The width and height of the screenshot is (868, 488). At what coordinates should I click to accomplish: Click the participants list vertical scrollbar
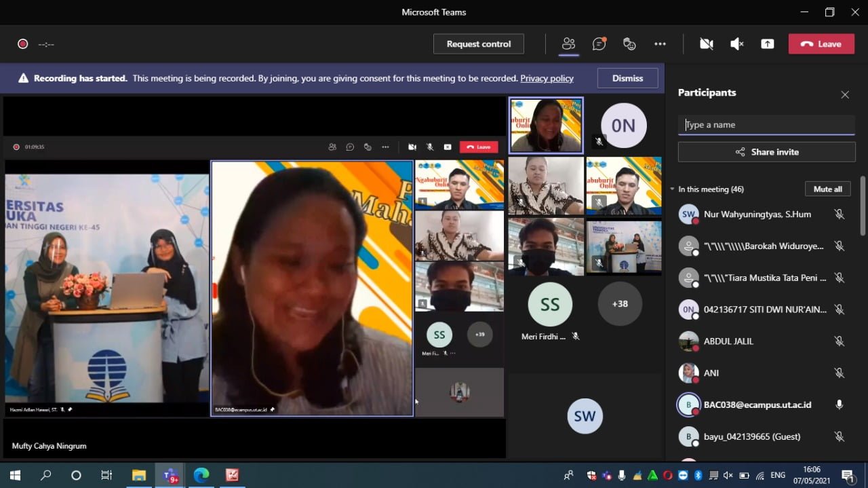tap(863, 205)
